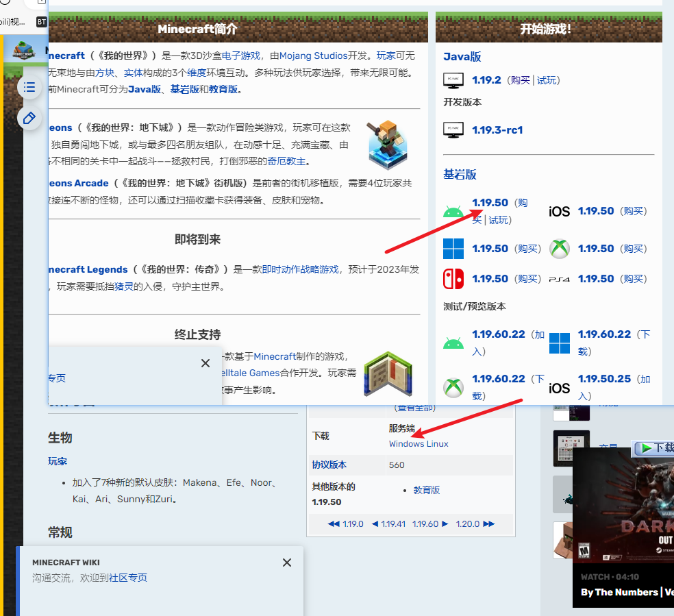
Task: Open the 社区专页 link in notification
Action: coord(127,578)
